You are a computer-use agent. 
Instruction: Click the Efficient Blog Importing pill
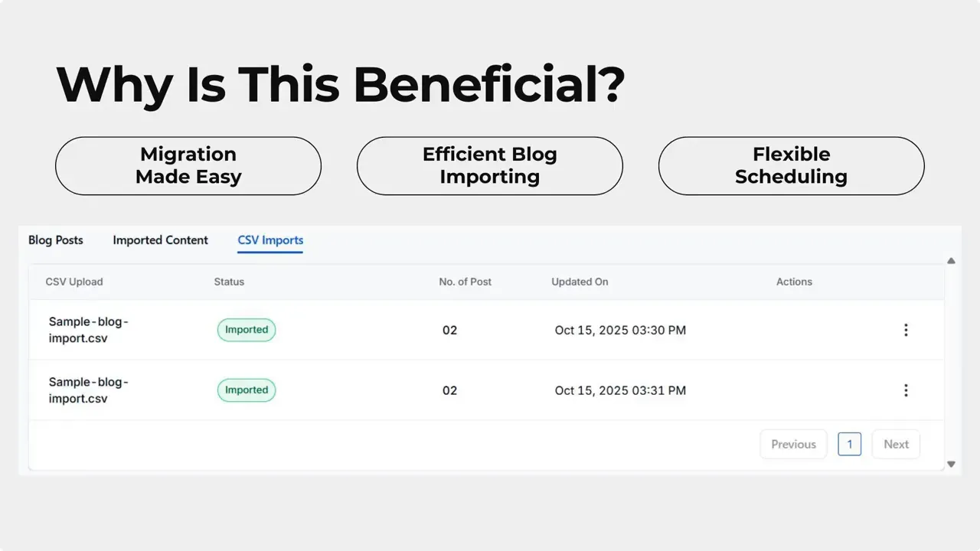[489, 165]
